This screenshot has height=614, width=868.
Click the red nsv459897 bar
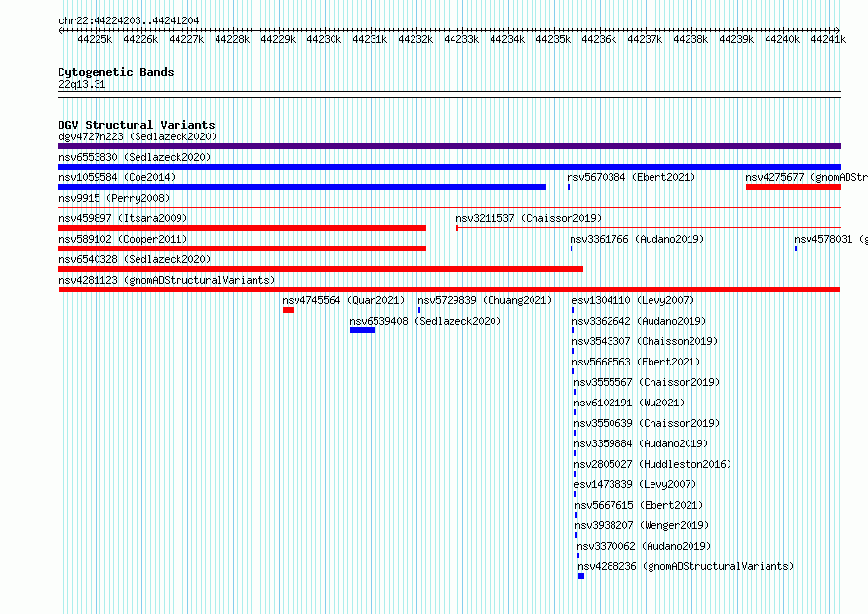(242, 228)
